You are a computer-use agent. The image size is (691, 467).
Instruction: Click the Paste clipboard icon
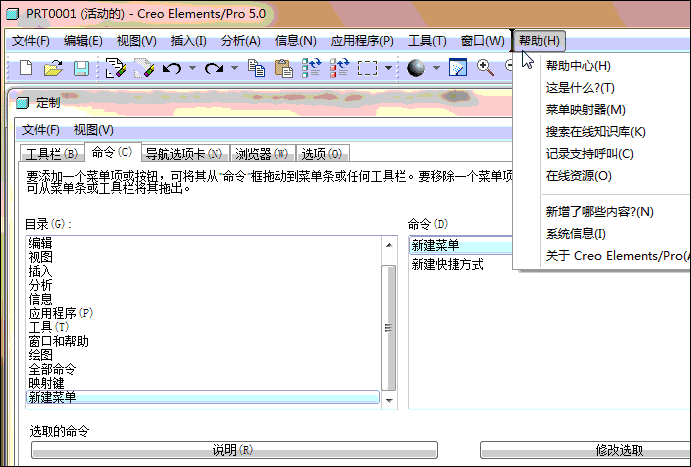pyautogui.click(x=284, y=68)
